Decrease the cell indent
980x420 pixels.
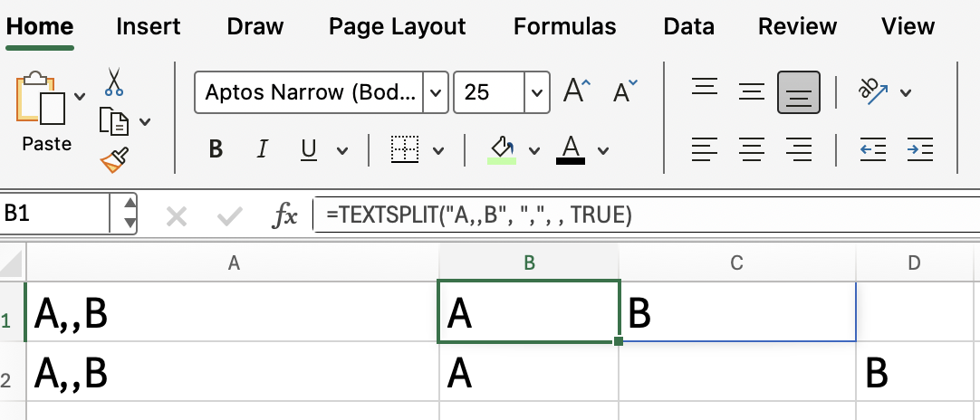tap(873, 149)
